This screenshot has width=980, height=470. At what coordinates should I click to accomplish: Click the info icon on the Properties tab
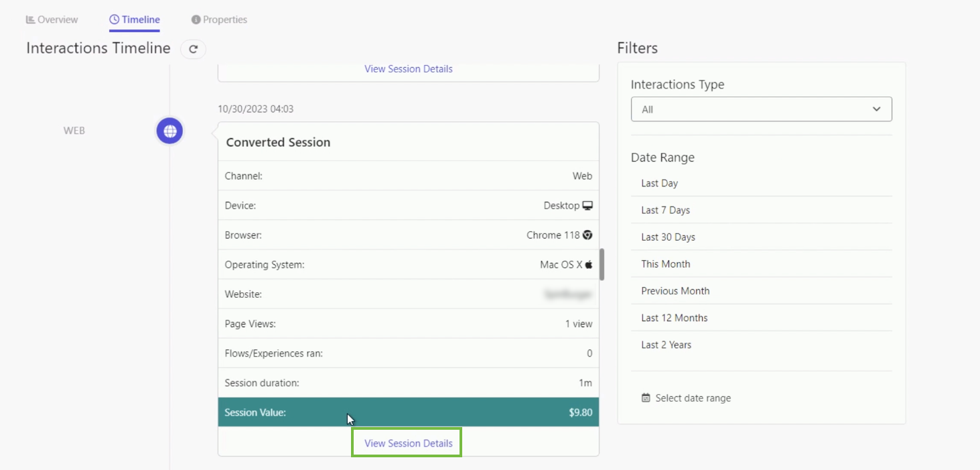196,19
